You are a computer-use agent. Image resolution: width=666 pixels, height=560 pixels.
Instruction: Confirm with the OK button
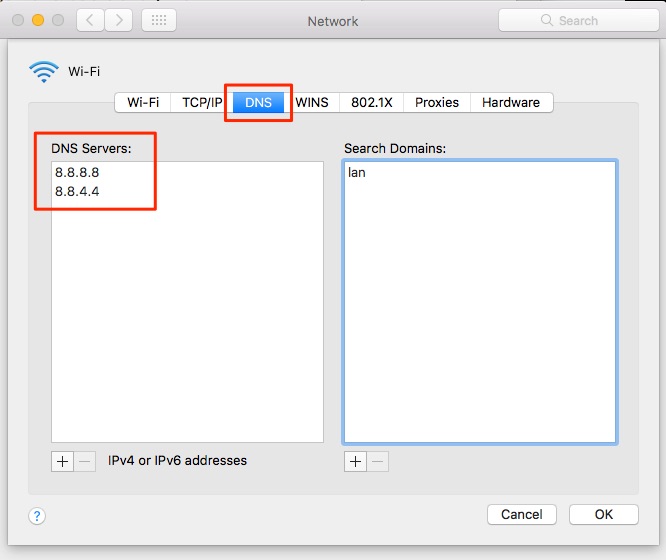(604, 515)
